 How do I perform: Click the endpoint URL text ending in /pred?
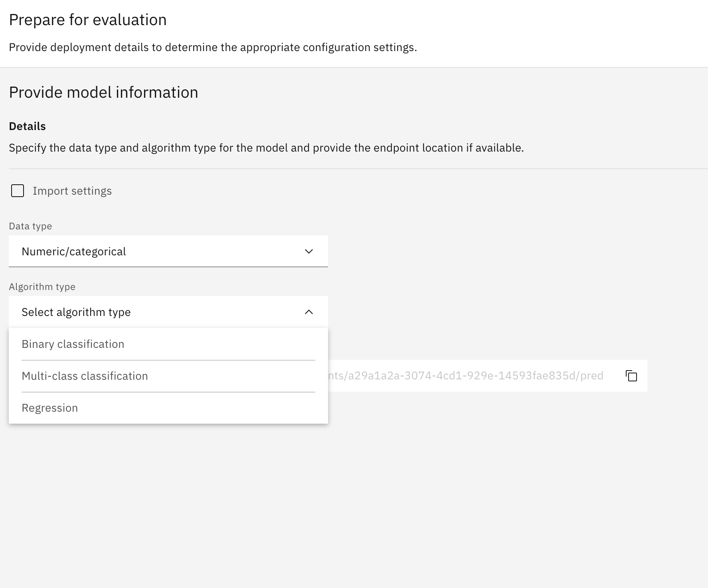(x=465, y=376)
